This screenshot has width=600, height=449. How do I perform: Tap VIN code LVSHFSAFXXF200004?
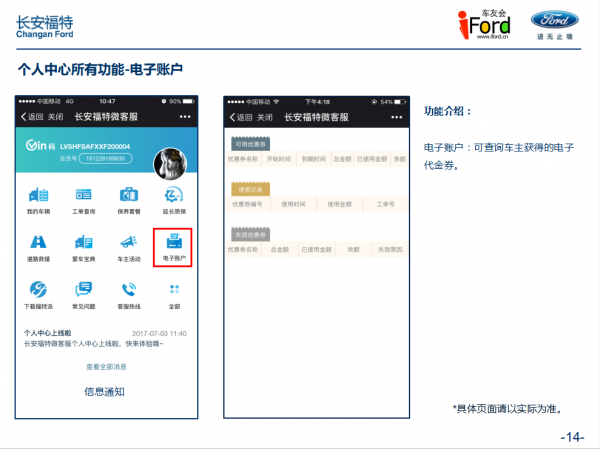point(95,146)
